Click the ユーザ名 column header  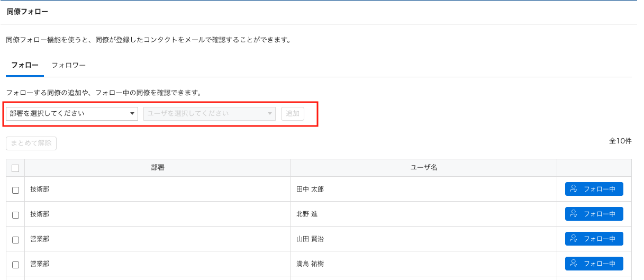pyautogui.click(x=424, y=168)
